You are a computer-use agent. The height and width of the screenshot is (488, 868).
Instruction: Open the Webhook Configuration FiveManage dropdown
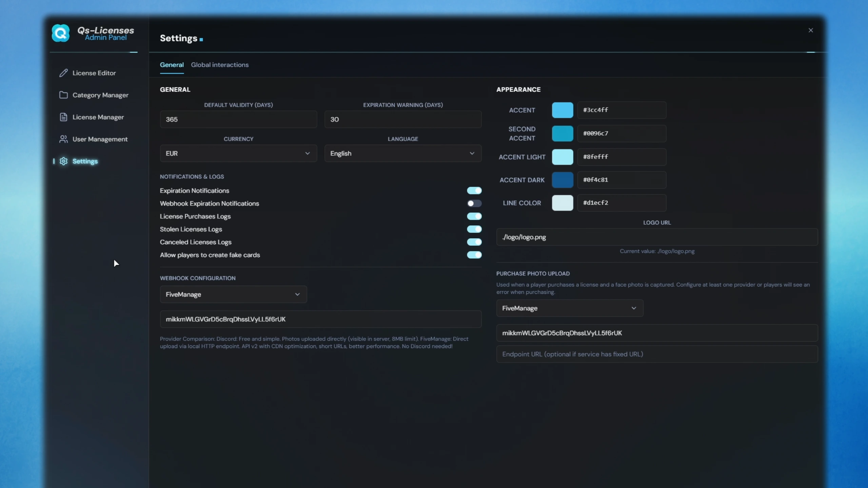point(233,294)
